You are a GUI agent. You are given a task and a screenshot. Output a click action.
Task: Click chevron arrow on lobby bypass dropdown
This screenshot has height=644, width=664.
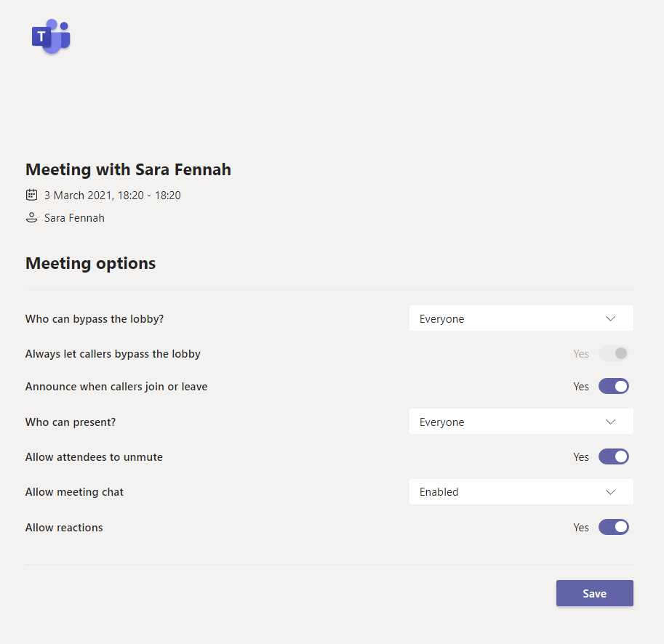(611, 318)
